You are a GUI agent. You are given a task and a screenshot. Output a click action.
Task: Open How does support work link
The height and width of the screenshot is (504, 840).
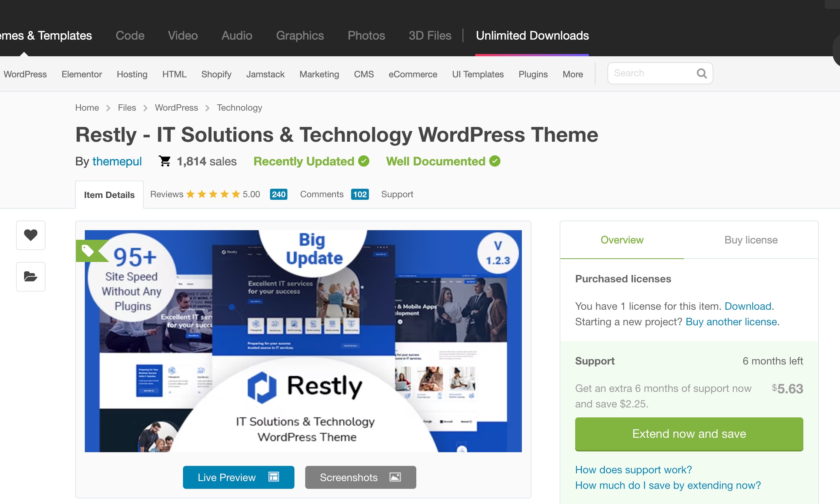click(633, 470)
